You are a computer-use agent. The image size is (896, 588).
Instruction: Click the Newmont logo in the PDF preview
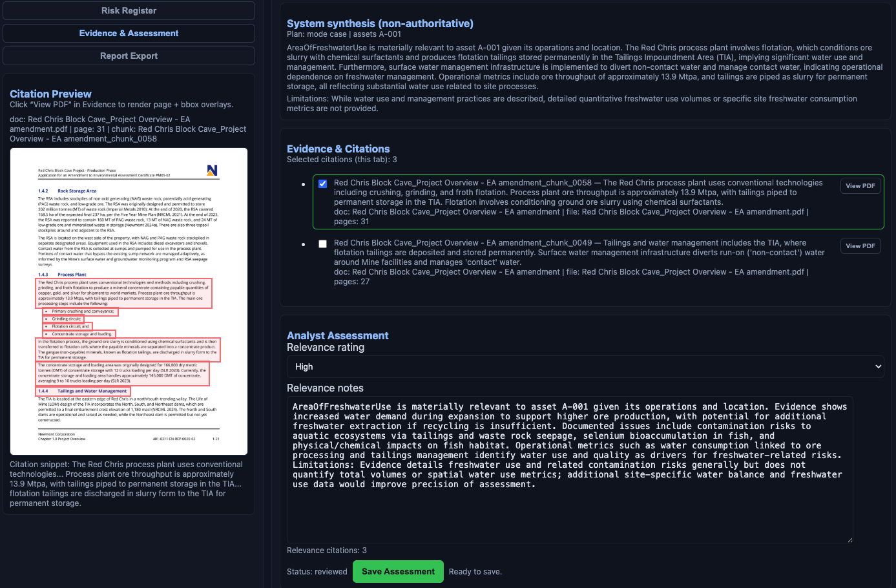tap(212, 171)
